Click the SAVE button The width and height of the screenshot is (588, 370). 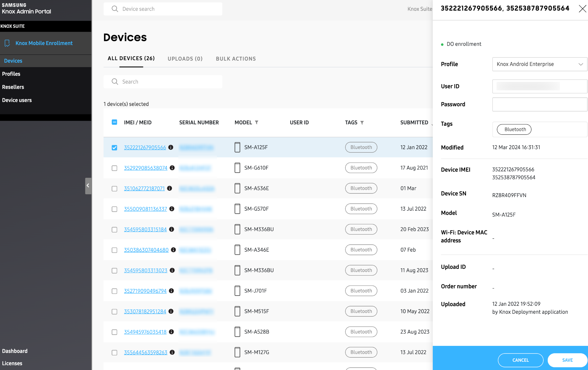coord(567,360)
